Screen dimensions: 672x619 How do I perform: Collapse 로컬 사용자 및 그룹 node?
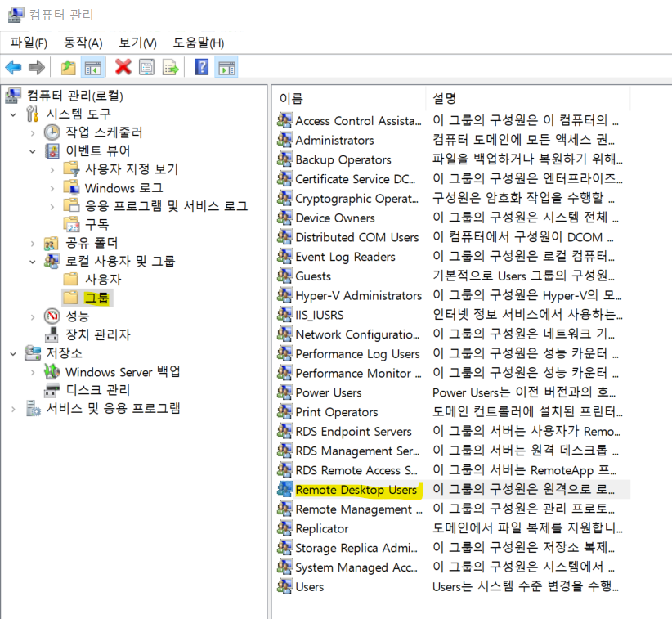click(x=33, y=262)
